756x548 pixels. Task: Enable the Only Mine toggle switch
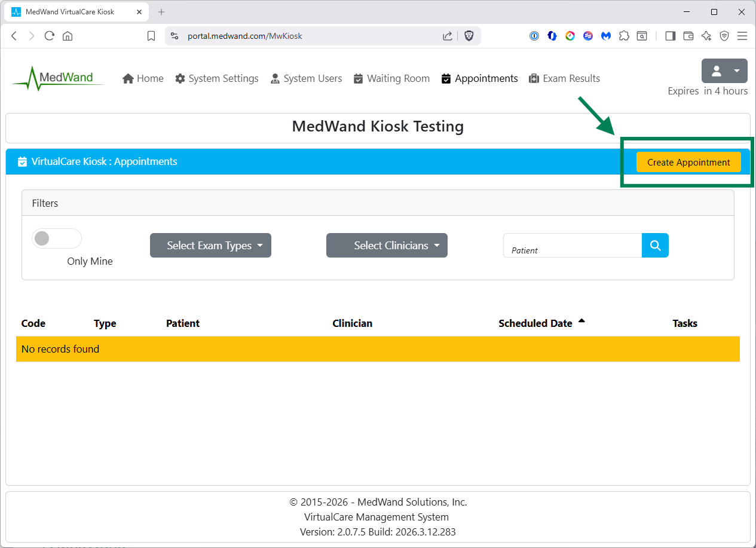click(x=57, y=239)
